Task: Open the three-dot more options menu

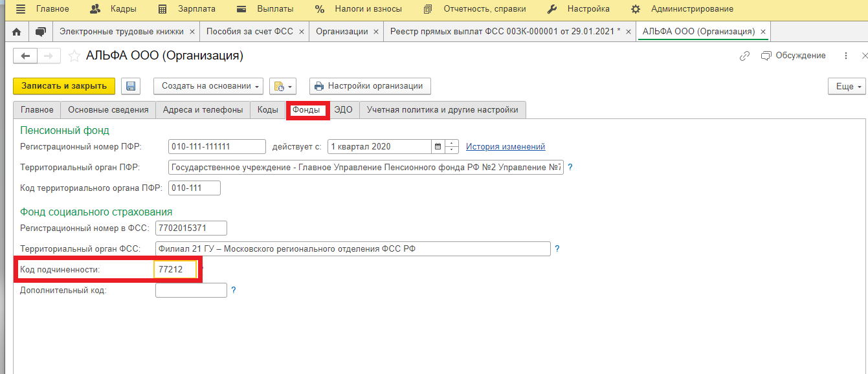Action: 845,56
